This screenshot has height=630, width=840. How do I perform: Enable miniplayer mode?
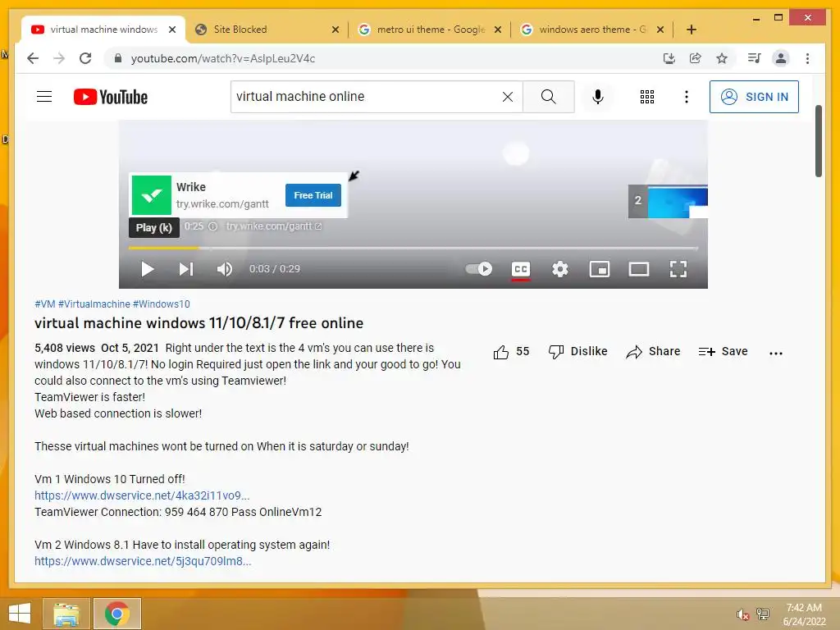point(600,269)
